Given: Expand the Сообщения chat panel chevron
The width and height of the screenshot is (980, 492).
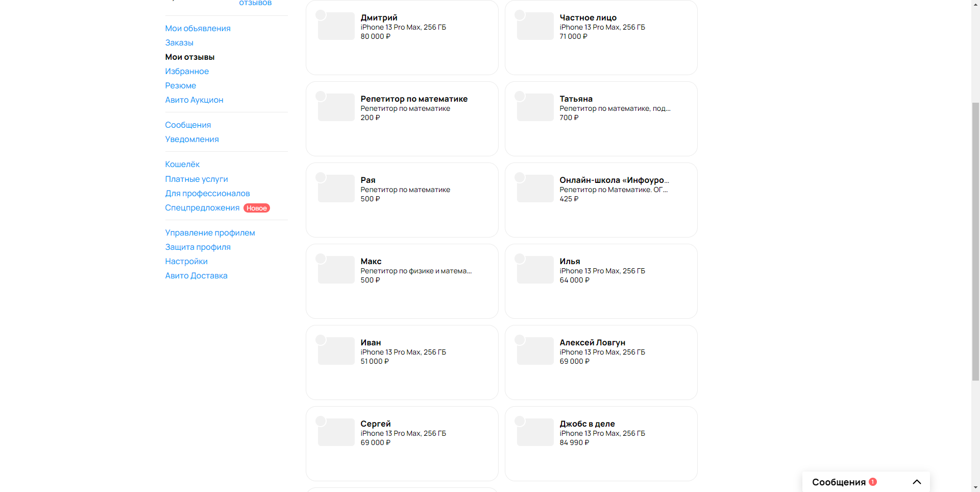Looking at the screenshot, I should pos(917,482).
